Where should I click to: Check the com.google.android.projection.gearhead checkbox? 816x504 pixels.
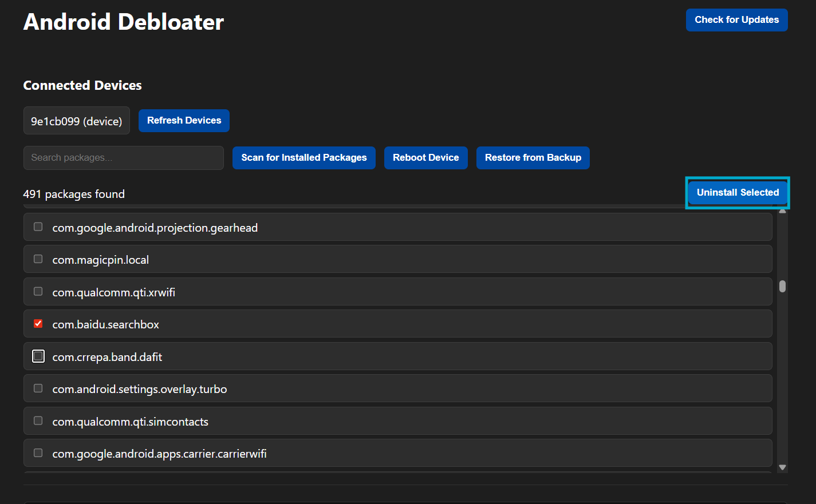point(38,227)
